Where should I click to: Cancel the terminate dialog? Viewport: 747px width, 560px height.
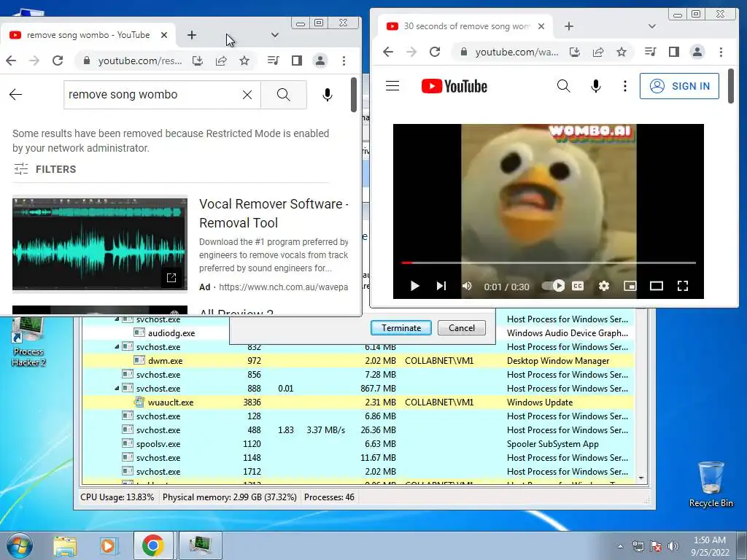[462, 327]
